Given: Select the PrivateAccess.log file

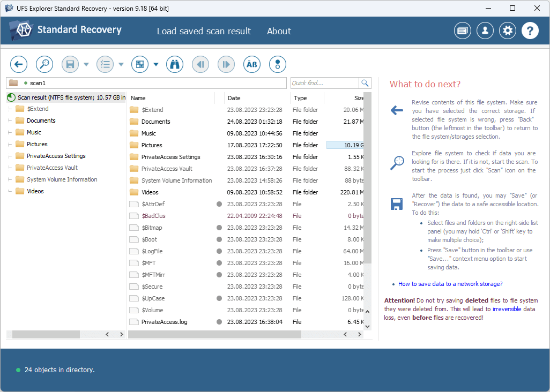Looking at the screenshot, I should 164,322.
